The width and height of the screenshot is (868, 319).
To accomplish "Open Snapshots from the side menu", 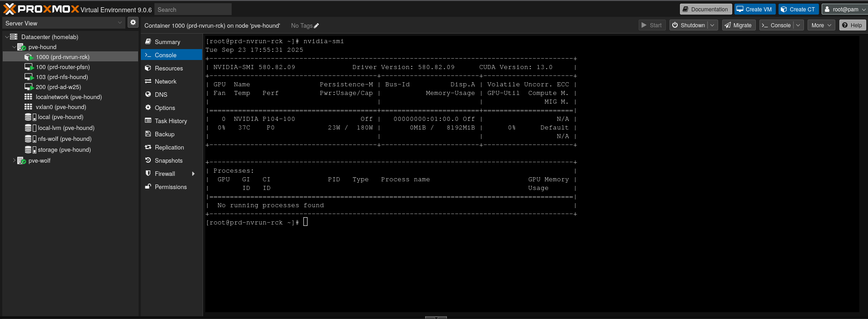I will point(169,161).
